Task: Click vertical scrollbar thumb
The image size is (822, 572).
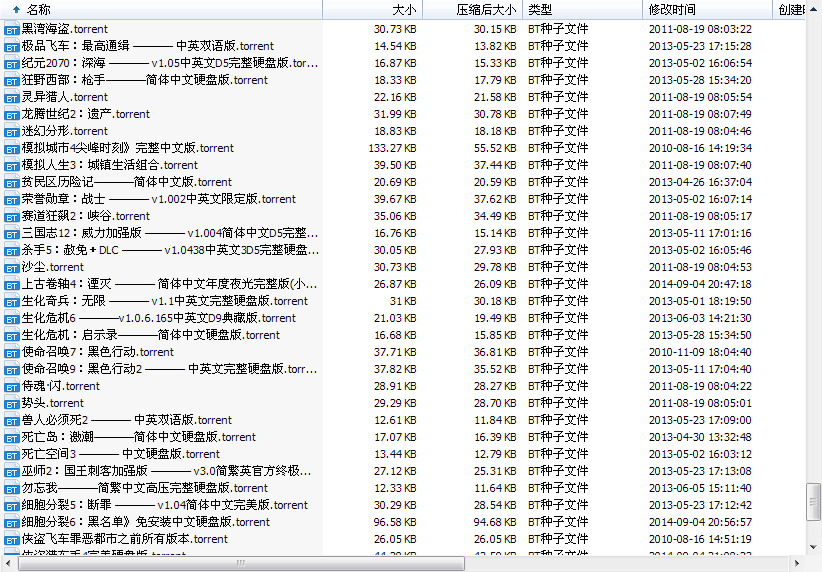Action: pyautogui.click(x=814, y=503)
